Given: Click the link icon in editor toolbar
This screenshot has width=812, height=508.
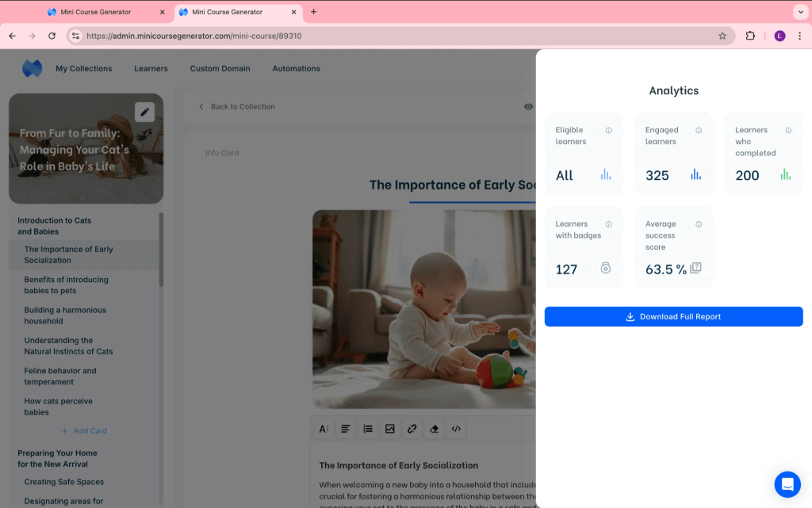Looking at the screenshot, I should (x=412, y=429).
